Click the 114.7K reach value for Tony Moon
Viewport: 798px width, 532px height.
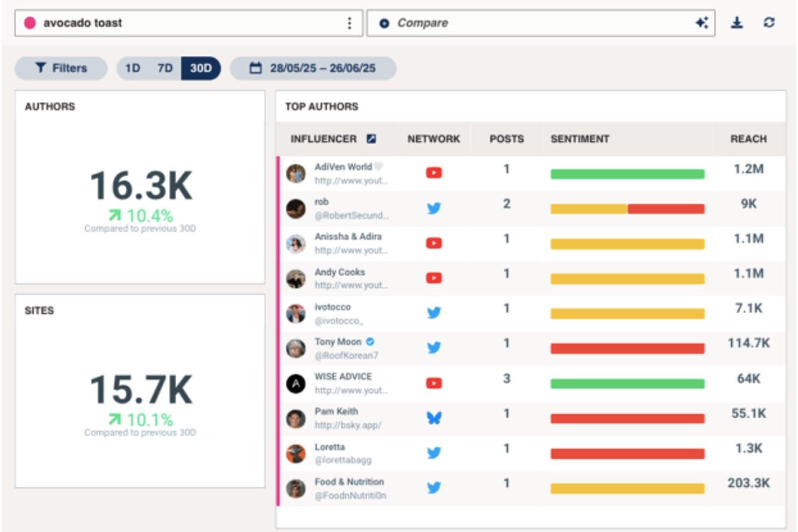[x=748, y=343]
